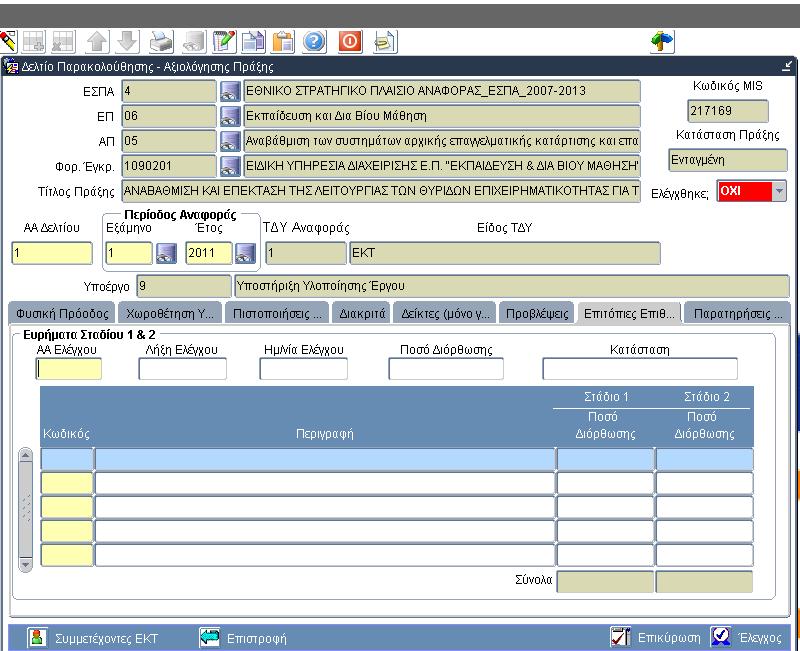This screenshot has width=800, height=651.
Task: Click the Έτος field showing 2011
Action: click(209, 253)
